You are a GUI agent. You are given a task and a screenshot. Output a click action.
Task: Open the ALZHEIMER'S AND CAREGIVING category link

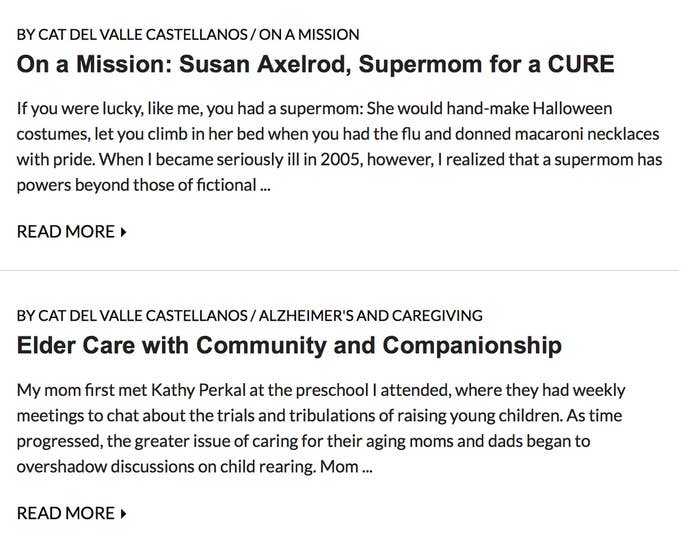click(x=371, y=316)
